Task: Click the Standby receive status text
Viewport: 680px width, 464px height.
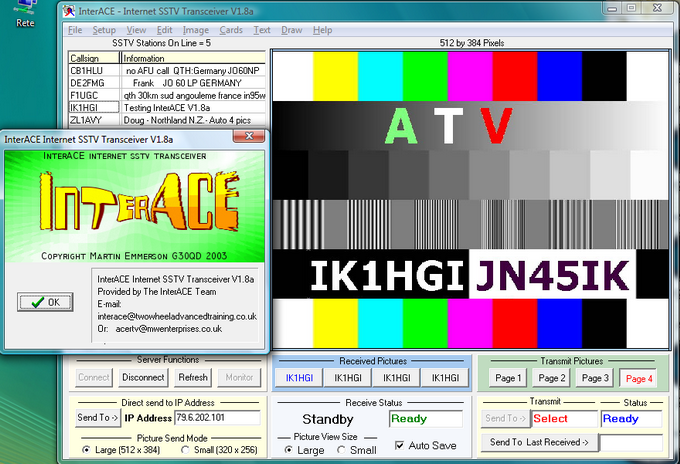Action: tap(328, 419)
